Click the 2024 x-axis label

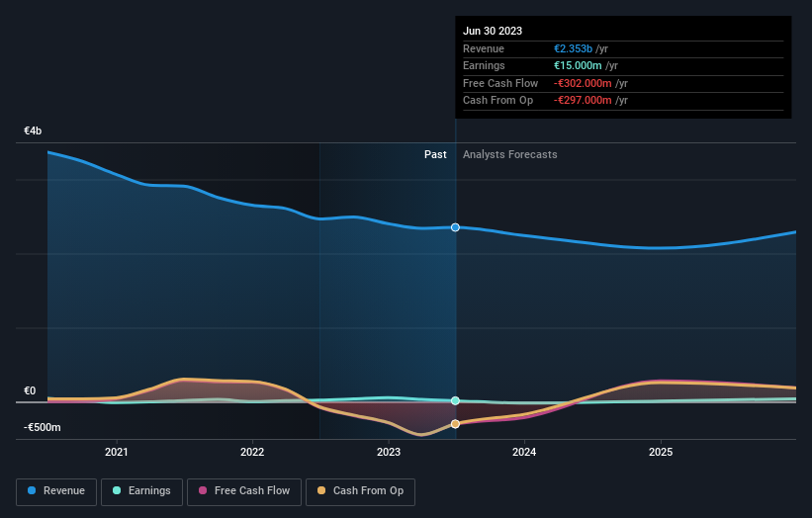(524, 452)
